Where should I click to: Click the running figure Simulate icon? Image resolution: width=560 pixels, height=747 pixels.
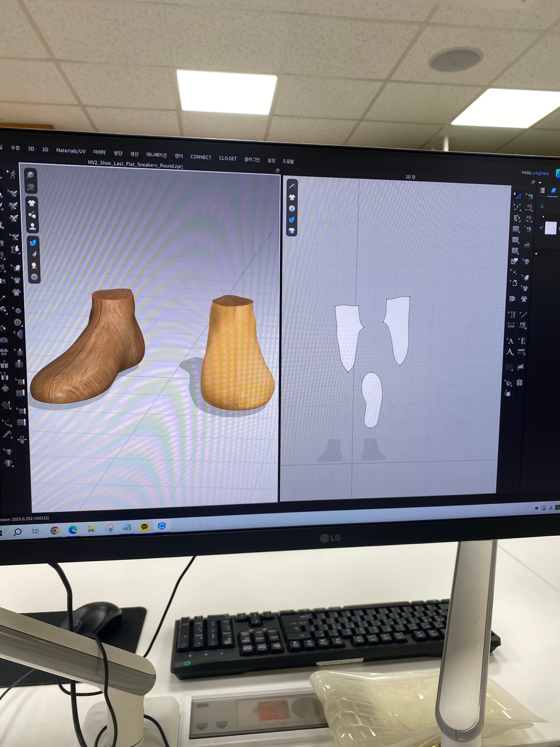[12, 174]
